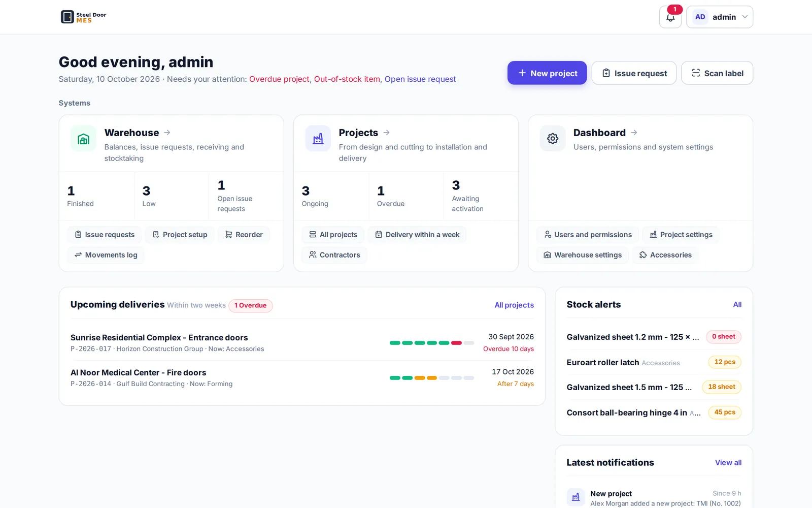Click the Awaiting activation stat

[481, 196]
